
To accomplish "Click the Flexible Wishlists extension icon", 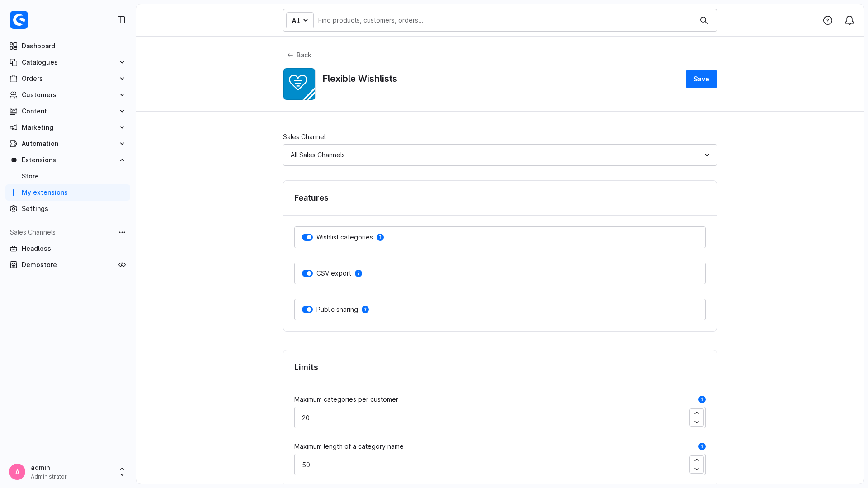I will tap(299, 84).
